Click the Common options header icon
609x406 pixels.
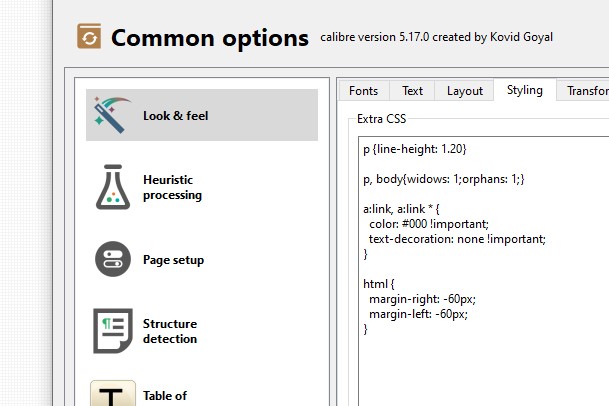point(90,38)
